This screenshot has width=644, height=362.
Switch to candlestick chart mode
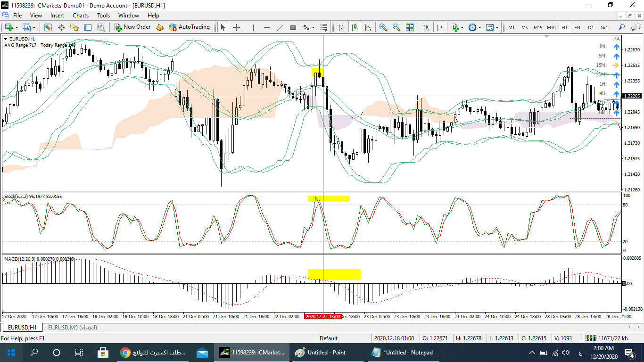point(354,27)
